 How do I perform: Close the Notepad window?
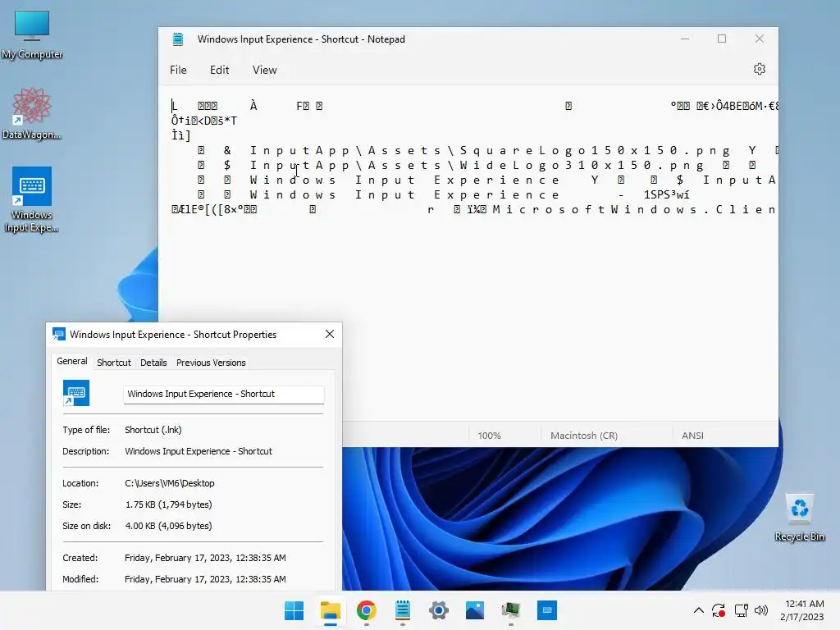(x=759, y=39)
